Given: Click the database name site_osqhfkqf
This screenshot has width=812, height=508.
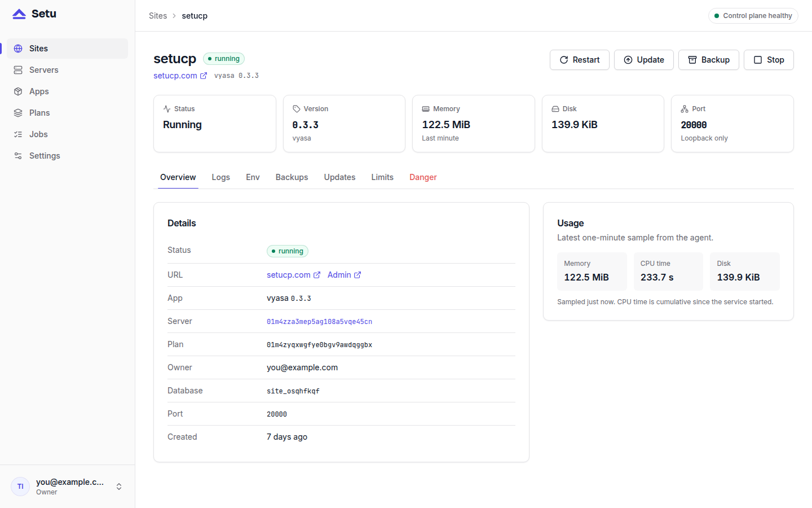Looking at the screenshot, I should pos(293,391).
